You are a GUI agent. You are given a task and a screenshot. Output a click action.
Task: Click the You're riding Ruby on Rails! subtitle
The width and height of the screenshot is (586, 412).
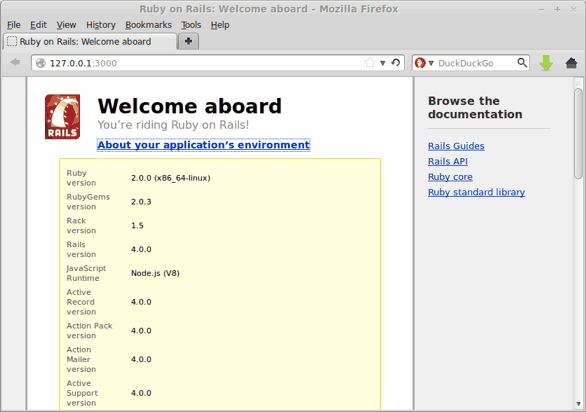coord(173,125)
